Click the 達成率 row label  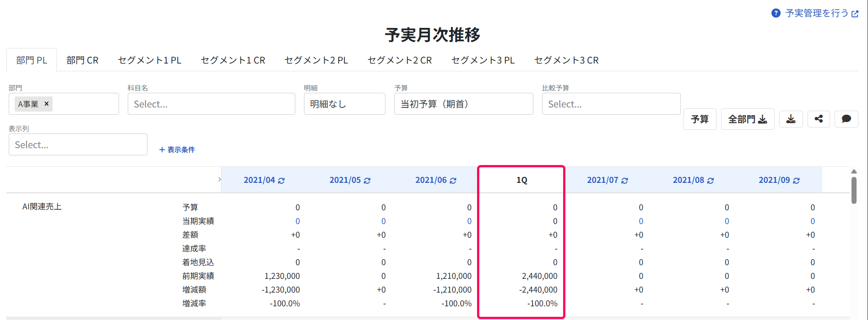point(194,249)
